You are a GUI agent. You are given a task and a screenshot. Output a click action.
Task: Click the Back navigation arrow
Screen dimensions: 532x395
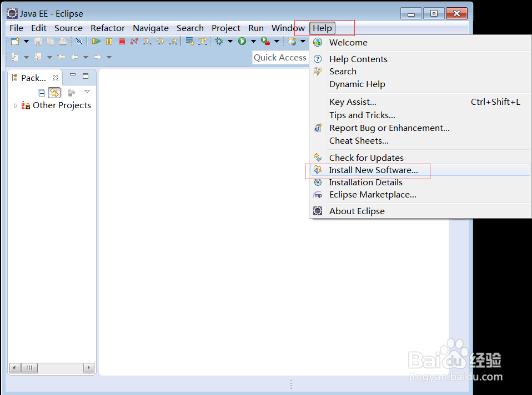tap(74, 57)
